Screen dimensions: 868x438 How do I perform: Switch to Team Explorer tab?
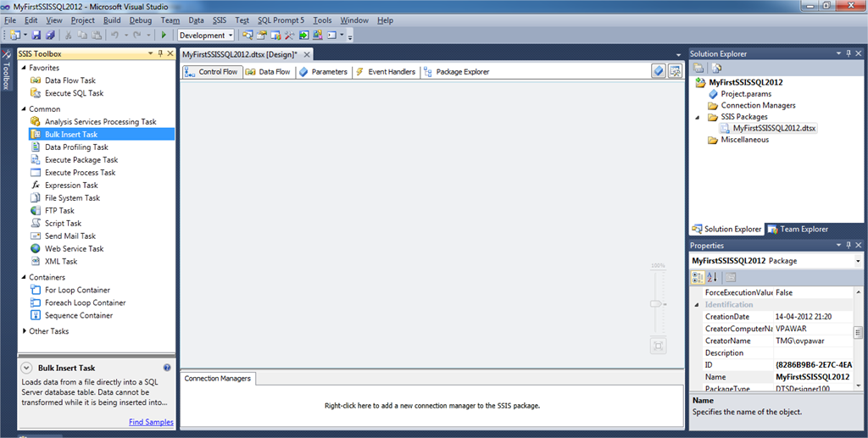(x=797, y=229)
